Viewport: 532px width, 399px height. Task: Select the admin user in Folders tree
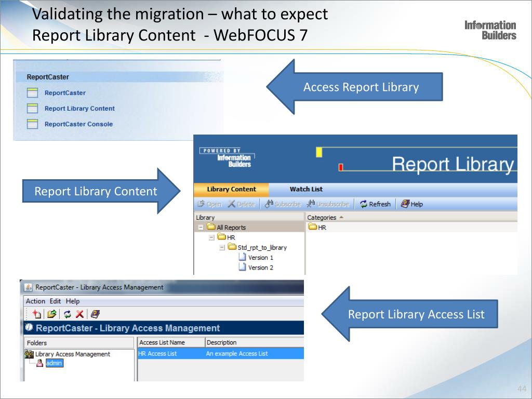pyautogui.click(x=54, y=363)
